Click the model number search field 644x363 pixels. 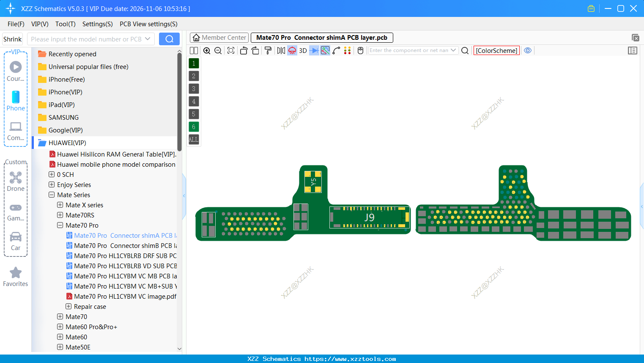[x=86, y=39]
